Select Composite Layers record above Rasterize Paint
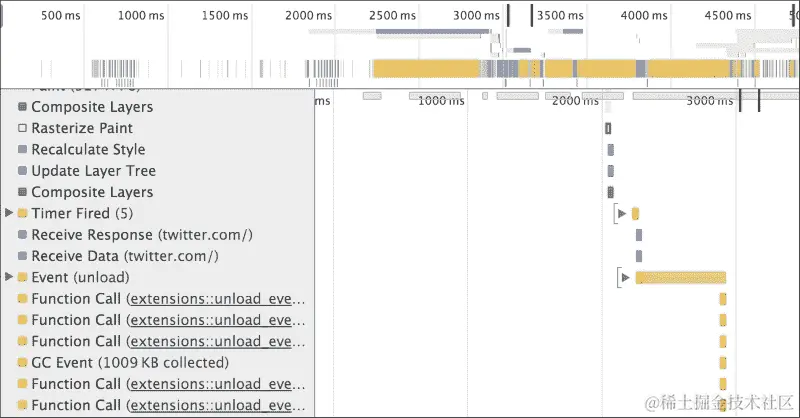The height and width of the screenshot is (418, 800). (92, 107)
